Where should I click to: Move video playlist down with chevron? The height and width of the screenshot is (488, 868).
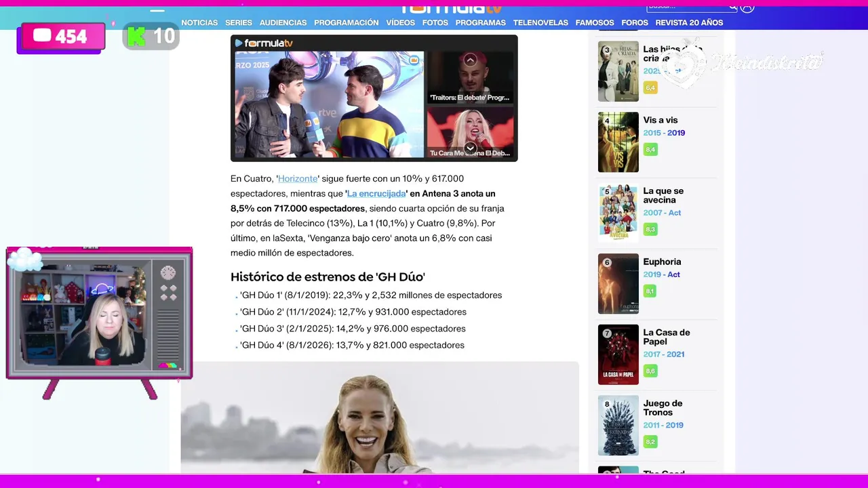click(x=470, y=148)
